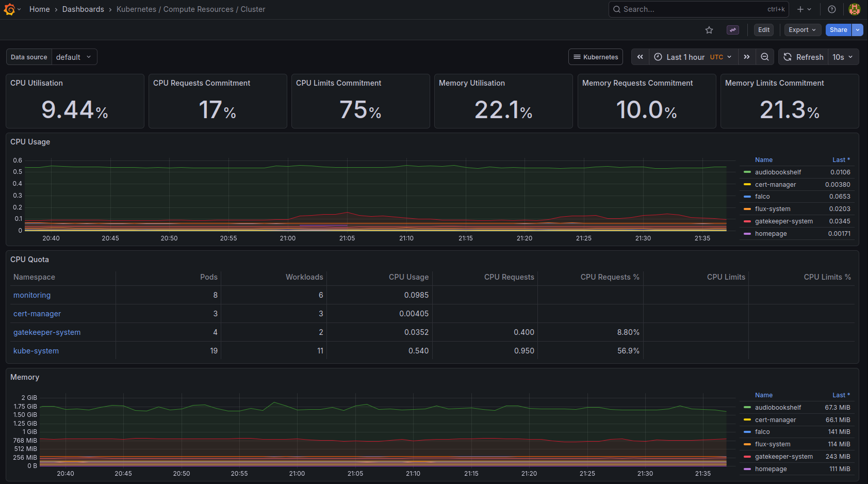
Task: Sort CPU Quota by CPU Limits column
Action: (726, 277)
